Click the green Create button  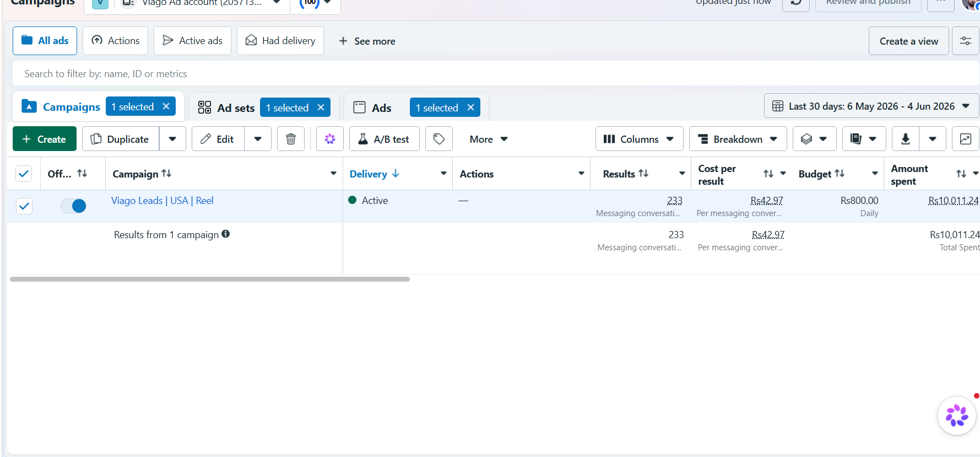click(x=45, y=139)
